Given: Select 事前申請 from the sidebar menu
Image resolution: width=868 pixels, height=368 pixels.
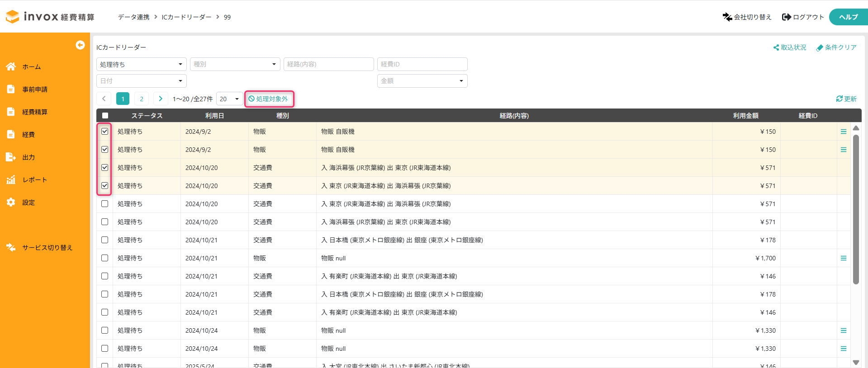Looking at the screenshot, I should tap(35, 89).
